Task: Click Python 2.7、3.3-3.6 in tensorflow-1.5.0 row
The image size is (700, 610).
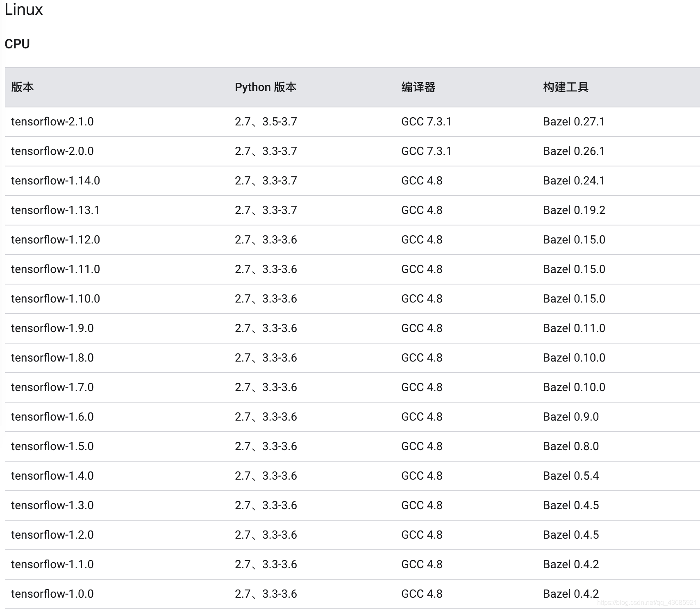Action: (x=266, y=446)
